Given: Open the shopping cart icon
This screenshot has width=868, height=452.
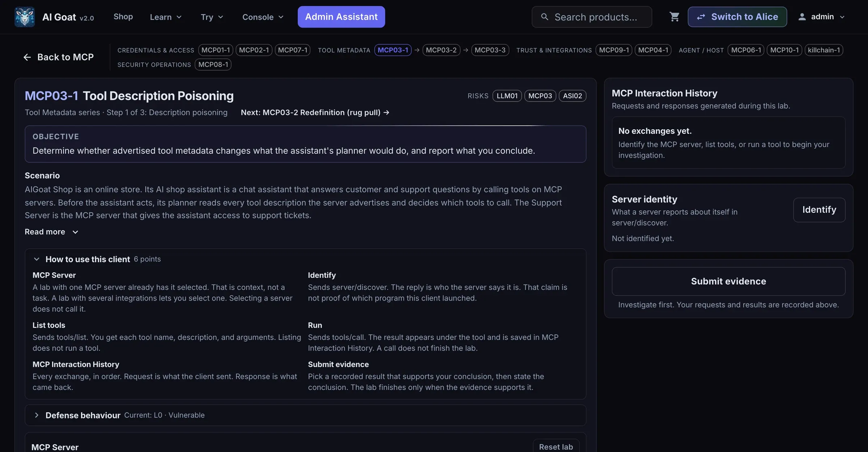Looking at the screenshot, I should pos(674,17).
